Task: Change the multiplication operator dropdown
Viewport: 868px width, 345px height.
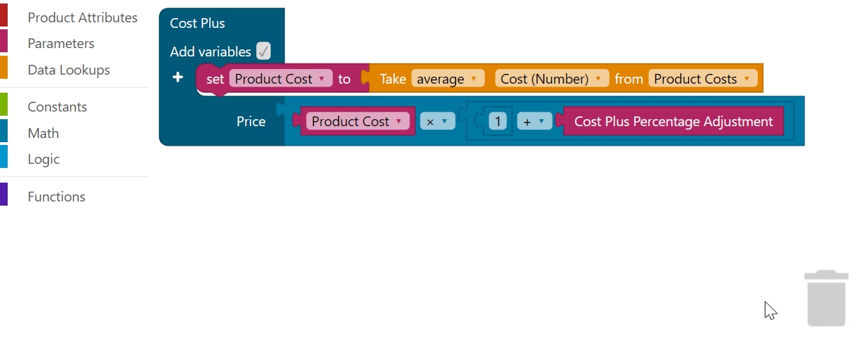Action: click(437, 121)
